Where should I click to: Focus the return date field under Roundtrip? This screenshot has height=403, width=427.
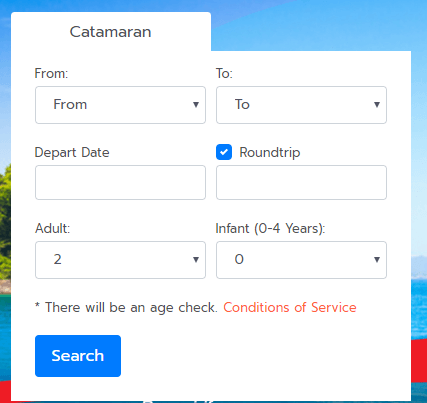pyautogui.click(x=301, y=182)
